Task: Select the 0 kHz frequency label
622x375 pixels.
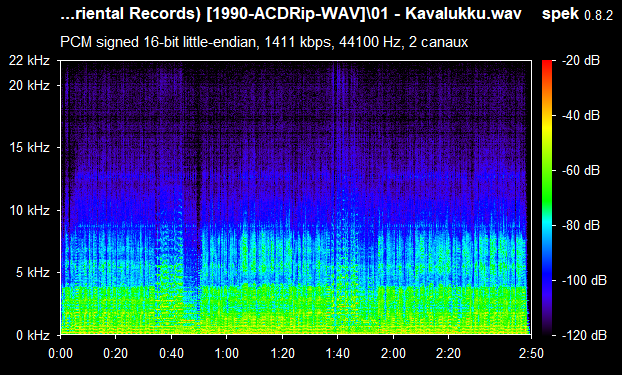Action: point(33,335)
